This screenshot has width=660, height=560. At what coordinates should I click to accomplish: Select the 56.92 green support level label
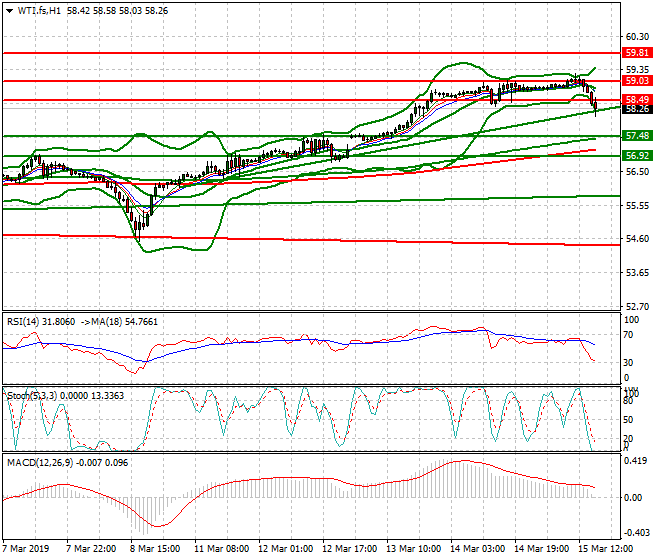click(x=637, y=156)
